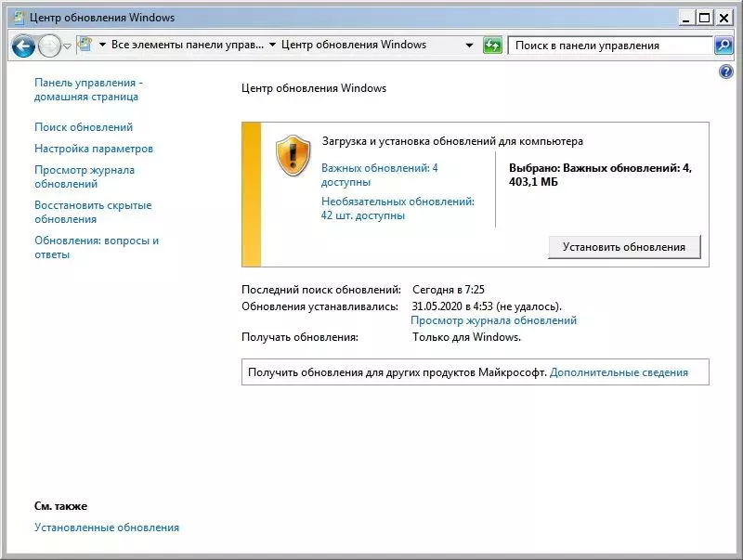The height and width of the screenshot is (560, 743).
Task: Click the yellow shield warning icon
Action: tap(293, 155)
